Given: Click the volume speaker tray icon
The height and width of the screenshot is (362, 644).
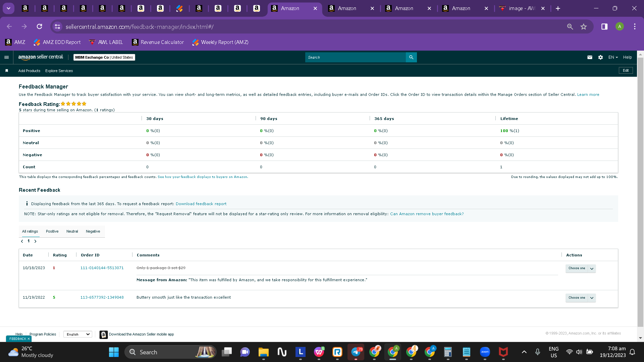Looking at the screenshot, I should [579, 352].
